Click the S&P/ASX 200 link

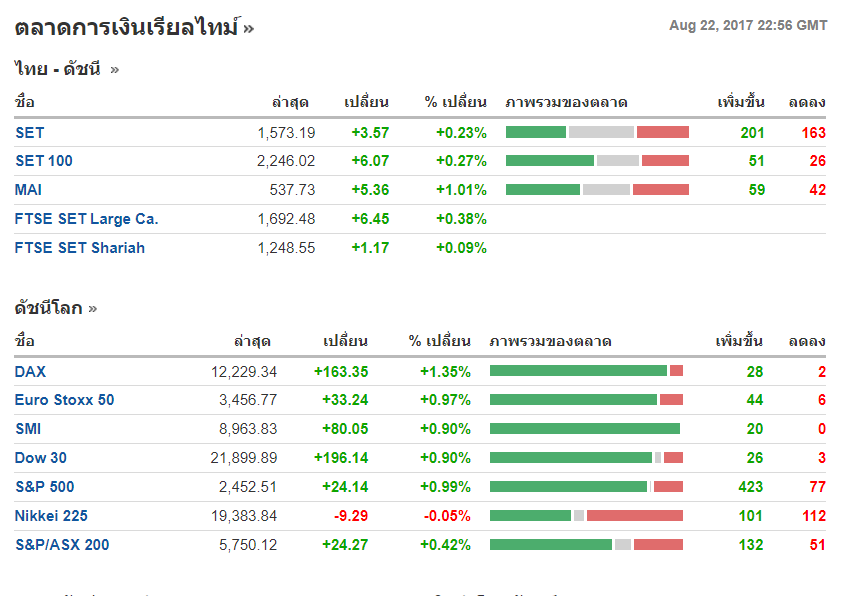click(62, 545)
